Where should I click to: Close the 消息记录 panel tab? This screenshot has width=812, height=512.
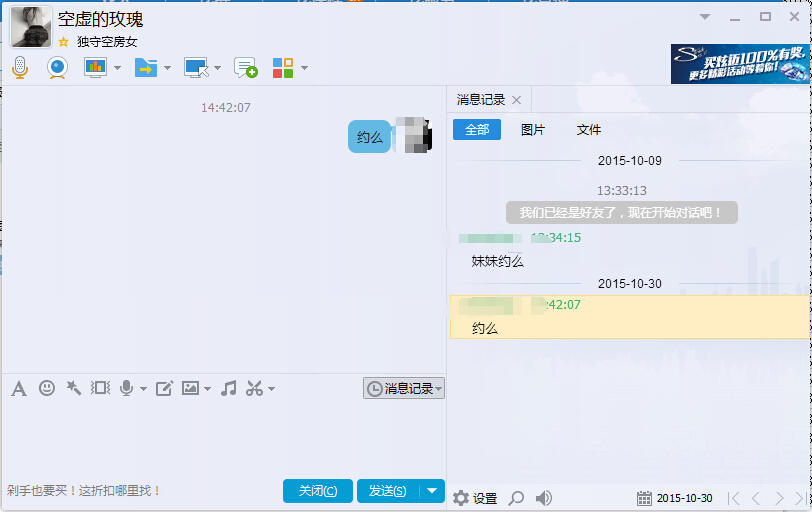pyautogui.click(x=516, y=100)
